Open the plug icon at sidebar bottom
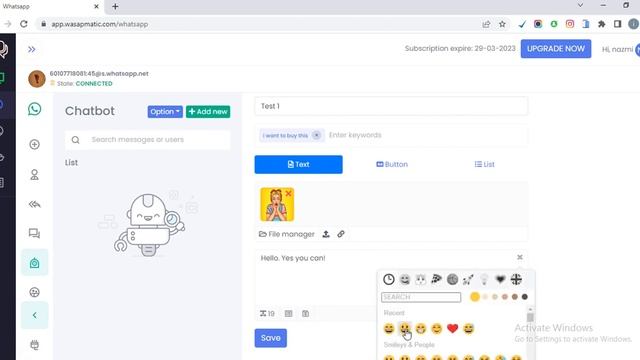Image resolution: width=640 pixels, height=360 pixels. point(35,345)
